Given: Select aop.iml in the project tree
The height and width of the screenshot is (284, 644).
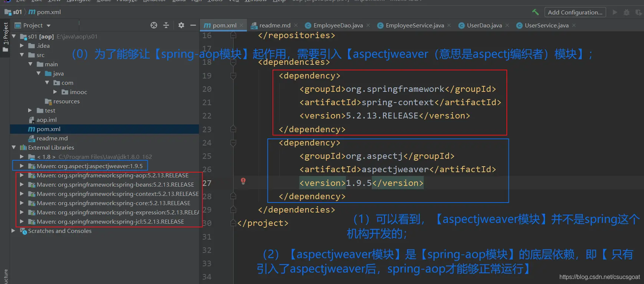Looking at the screenshot, I should [x=46, y=120].
